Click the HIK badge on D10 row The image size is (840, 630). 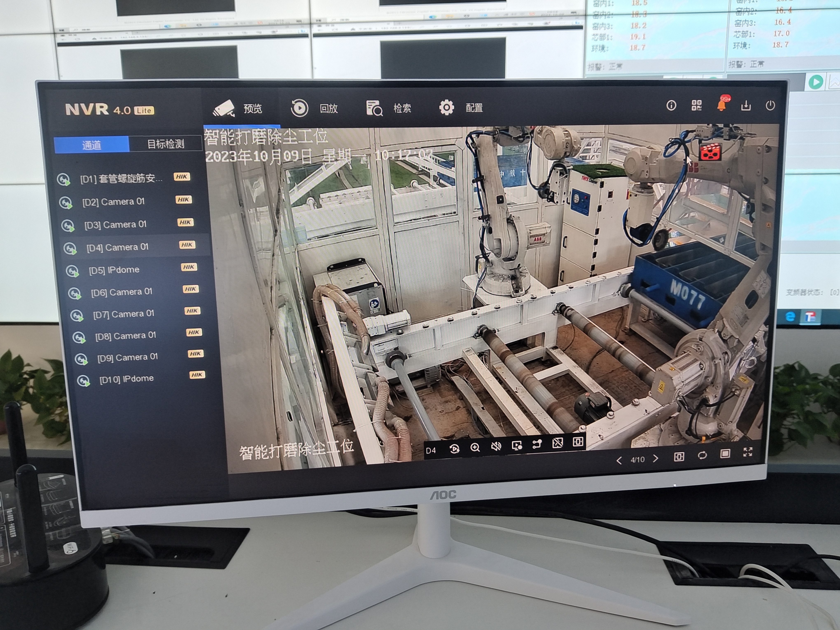(197, 375)
